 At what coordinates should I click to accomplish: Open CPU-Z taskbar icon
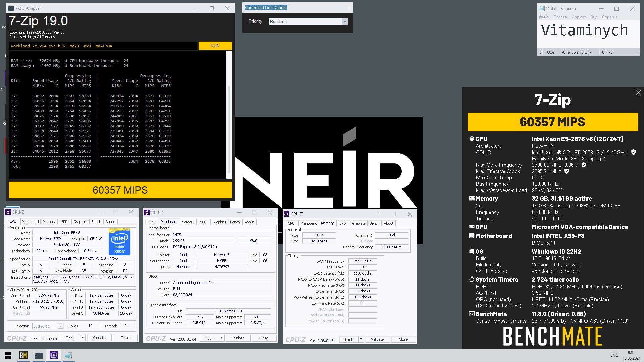(x=54, y=355)
